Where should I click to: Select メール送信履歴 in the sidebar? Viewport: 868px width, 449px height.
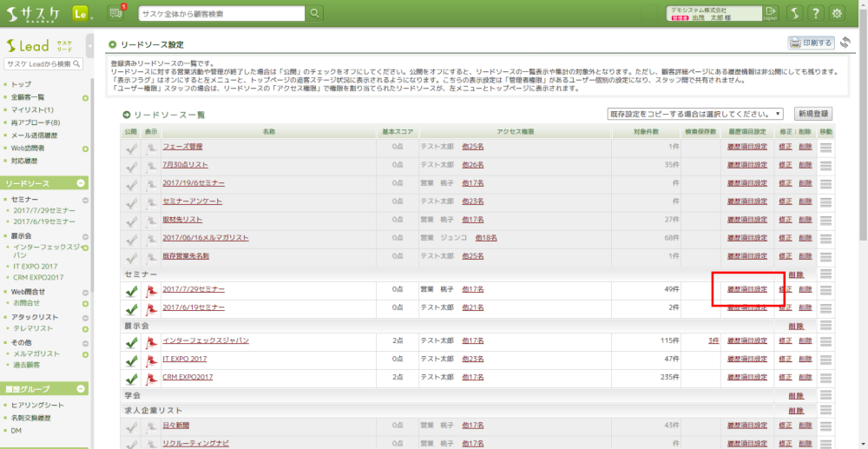(x=36, y=135)
